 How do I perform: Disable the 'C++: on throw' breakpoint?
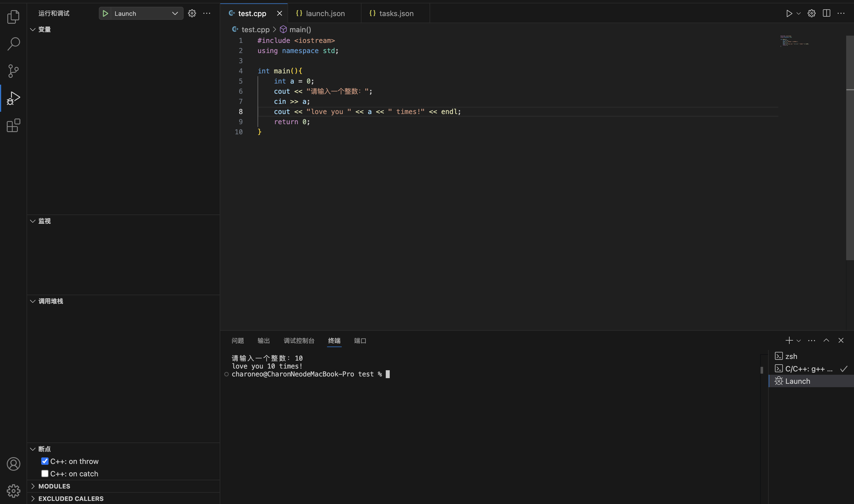(x=45, y=461)
